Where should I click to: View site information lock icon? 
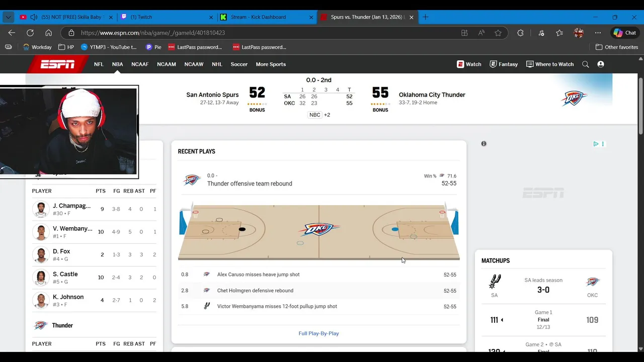71,33
